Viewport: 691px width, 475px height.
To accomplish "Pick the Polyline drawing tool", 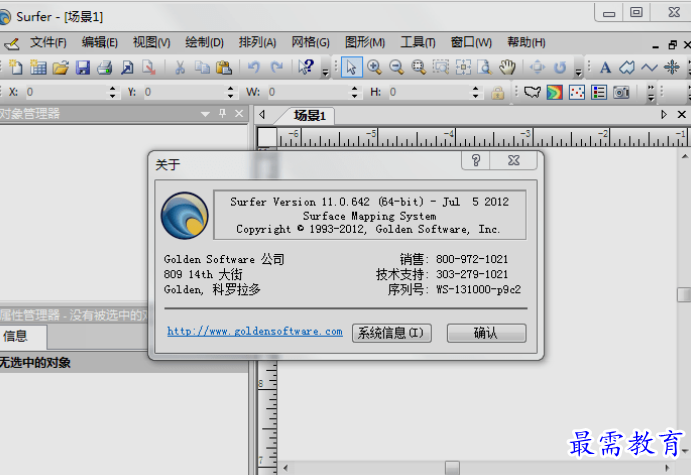I will coord(649,67).
